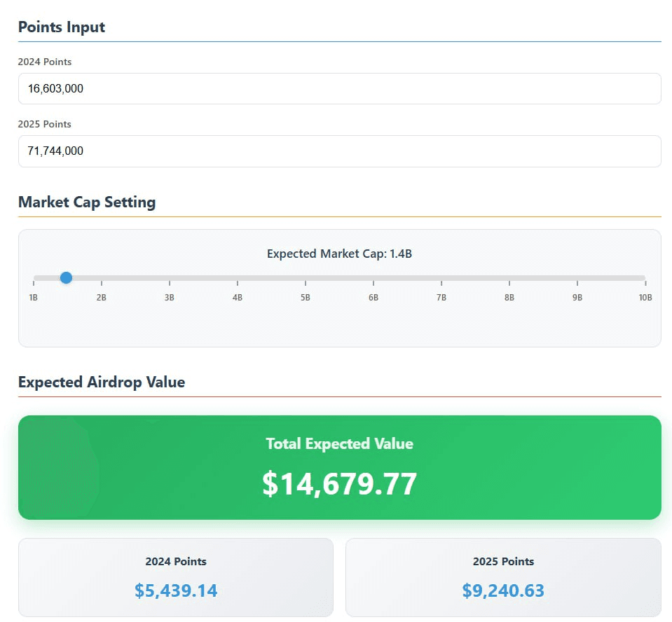Click the 2024 Points input field

point(339,89)
